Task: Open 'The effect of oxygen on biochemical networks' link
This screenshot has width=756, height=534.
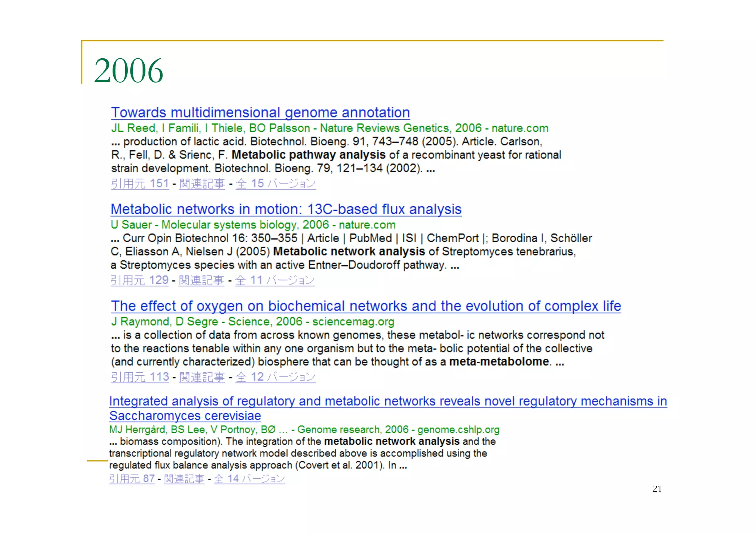Action: click(x=365, y=306)
